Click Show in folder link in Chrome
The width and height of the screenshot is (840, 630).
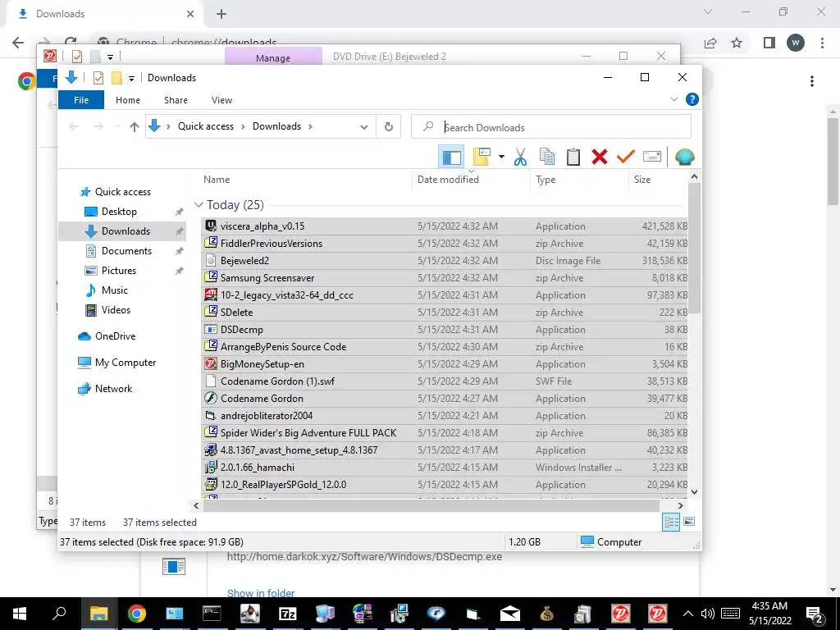[261, 593]
